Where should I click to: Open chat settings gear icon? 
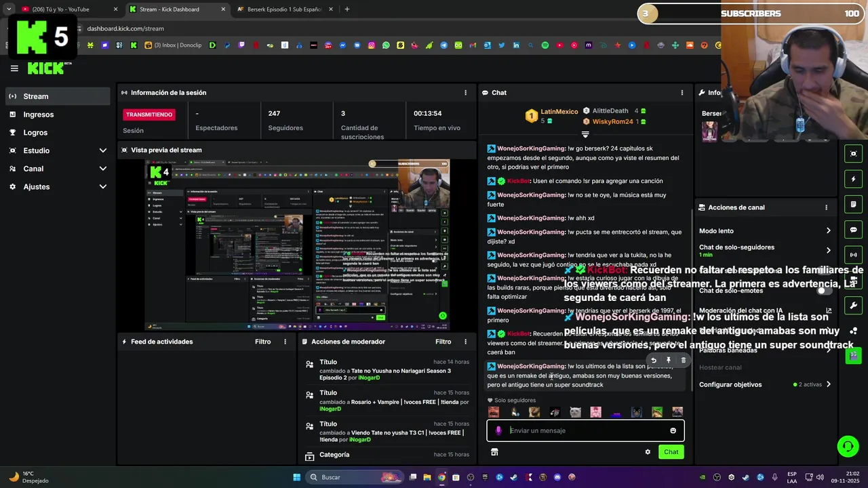(648, 452)
